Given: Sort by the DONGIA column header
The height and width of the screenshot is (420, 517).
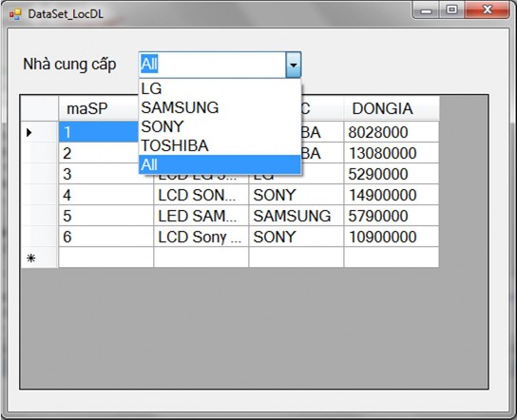Looking at the screenshot, I should (392, 108).
